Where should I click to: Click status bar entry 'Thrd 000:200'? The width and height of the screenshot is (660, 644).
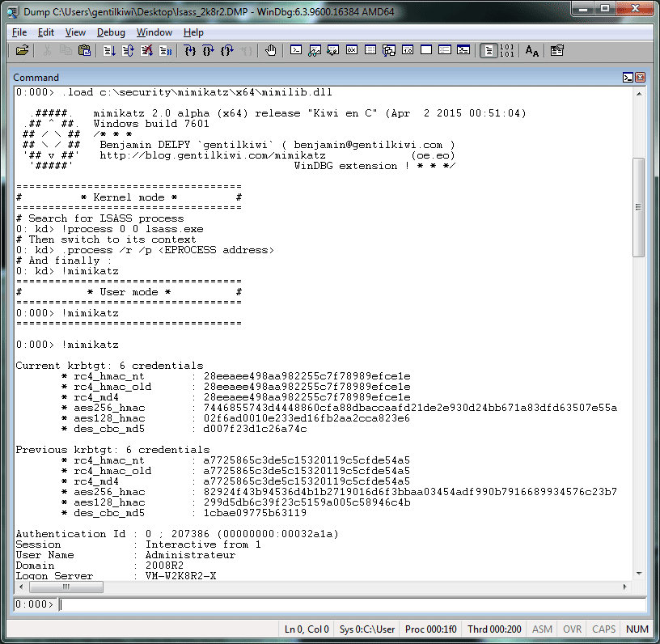tap(494, 629)
